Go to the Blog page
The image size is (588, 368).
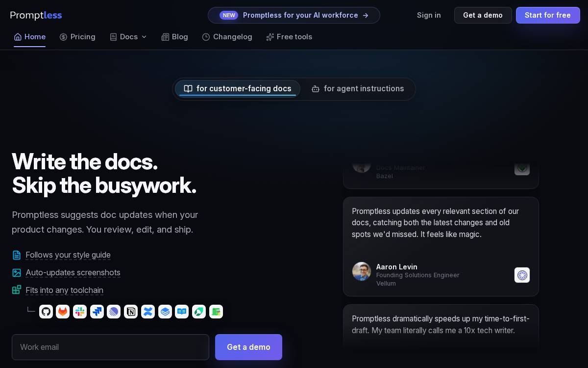tap(175, 37)
